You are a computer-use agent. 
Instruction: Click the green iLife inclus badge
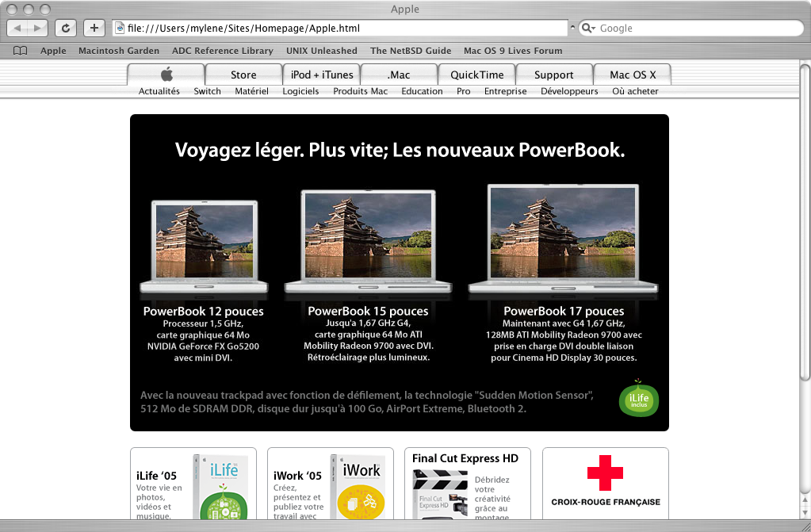click(x=638, y=399)
